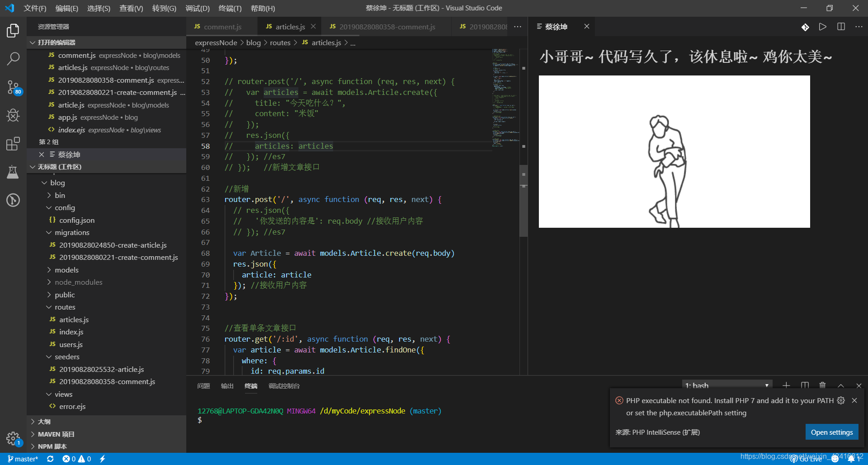Screen dimensions: 868x465
Task: Open config.json in the file tree
Action: [x=106, y=220]
